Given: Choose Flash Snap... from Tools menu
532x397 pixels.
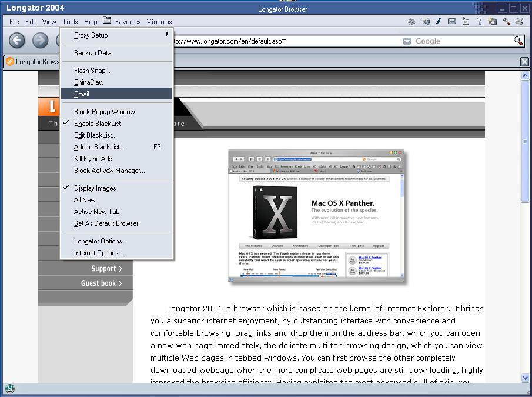Looking at the screenshot, I should pos(117,71).
